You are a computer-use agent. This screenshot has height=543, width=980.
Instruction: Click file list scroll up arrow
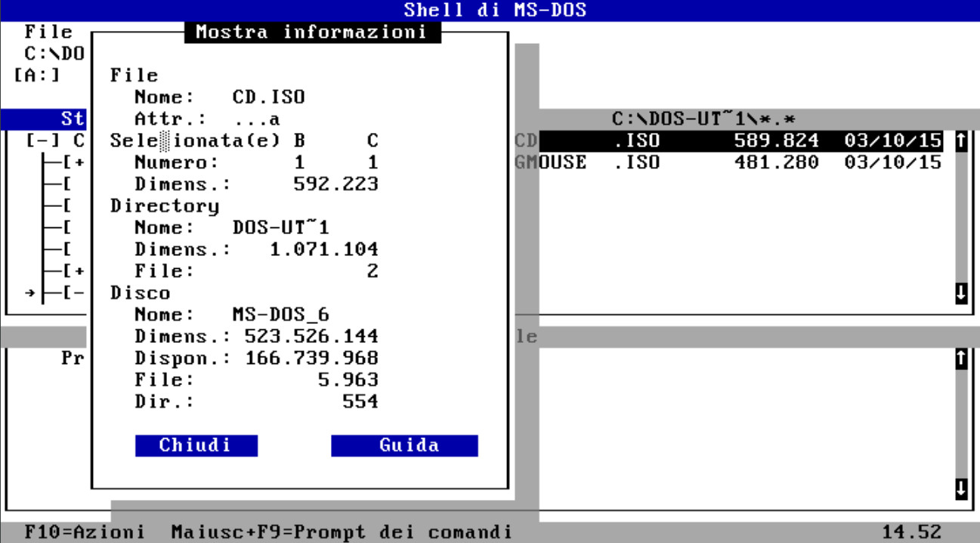pyautogui.click(x=961, y=141)
